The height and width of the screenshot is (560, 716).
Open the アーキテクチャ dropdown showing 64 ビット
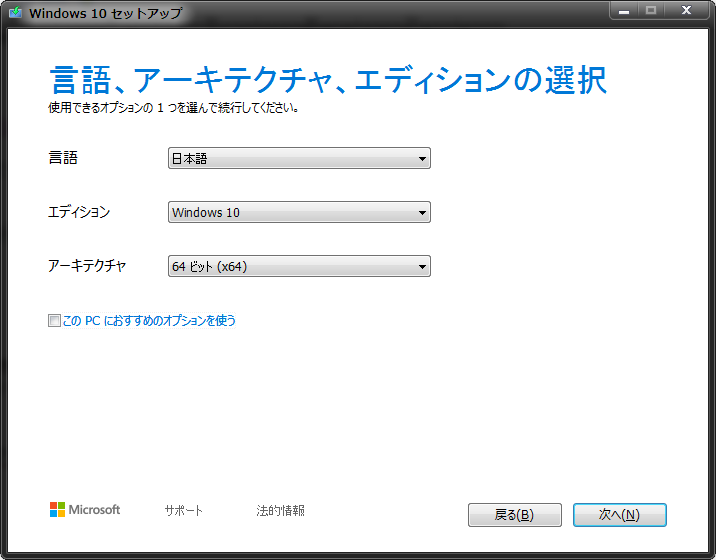tap(299, 266)
